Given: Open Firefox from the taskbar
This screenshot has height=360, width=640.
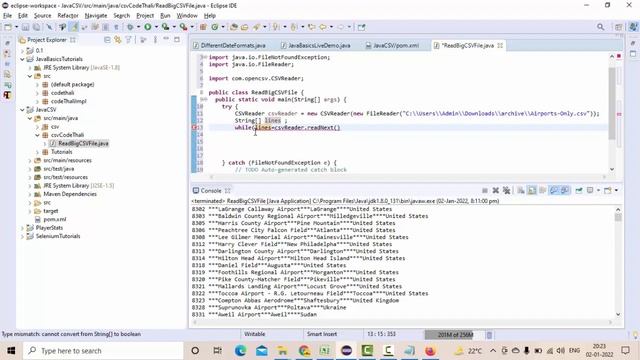Looking at the screenshot, I should (430, 351).
